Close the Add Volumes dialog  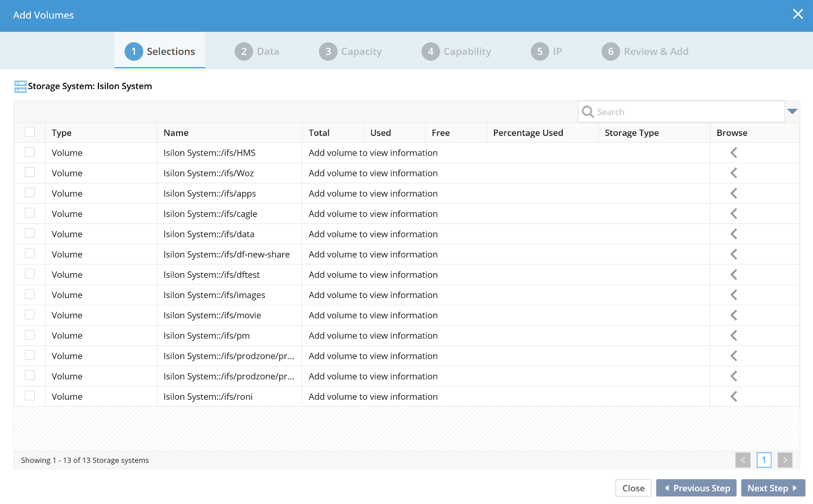pyautogui.click(x=798, y=14)
